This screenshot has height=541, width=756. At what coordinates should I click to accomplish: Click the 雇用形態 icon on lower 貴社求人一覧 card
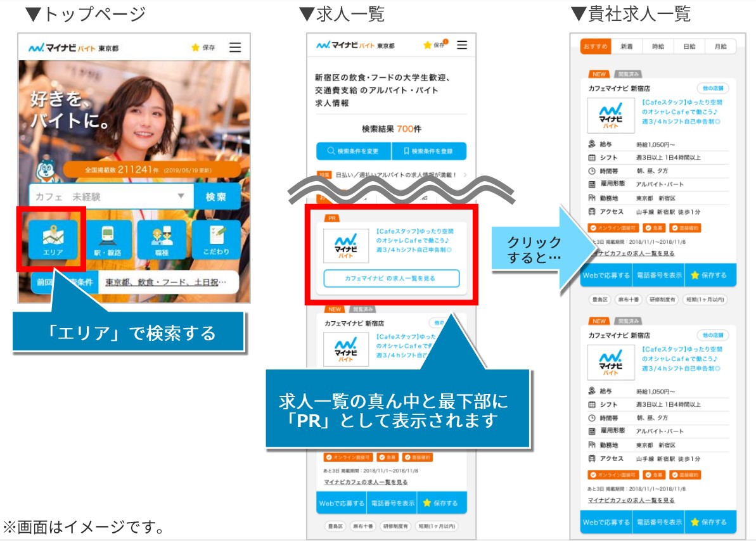coord(592,431)
